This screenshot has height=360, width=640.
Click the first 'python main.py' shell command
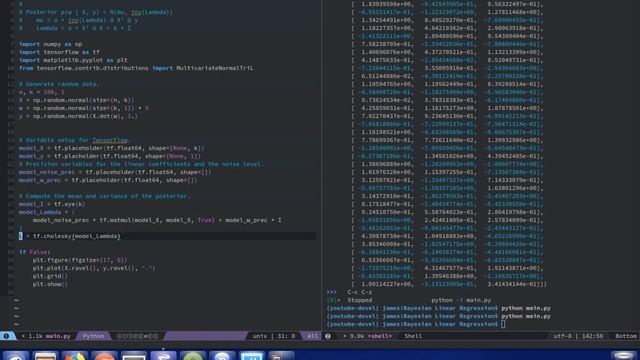[526, 308]
